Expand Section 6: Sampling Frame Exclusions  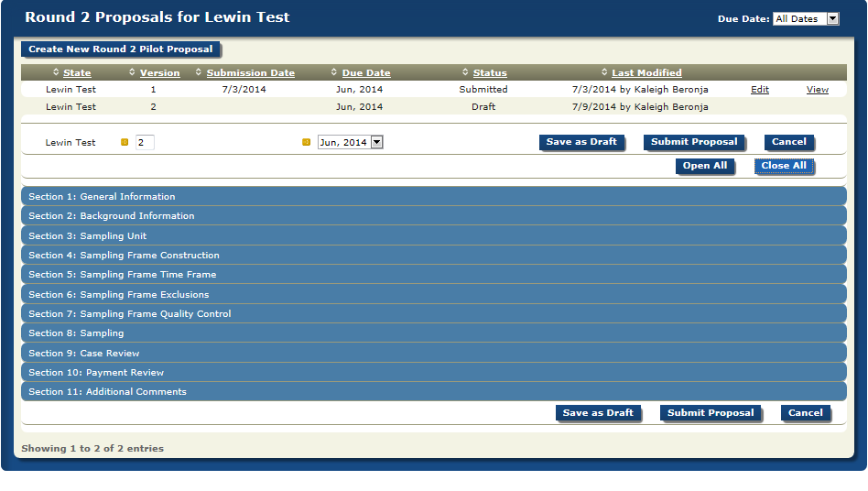[x=434, y=294]
